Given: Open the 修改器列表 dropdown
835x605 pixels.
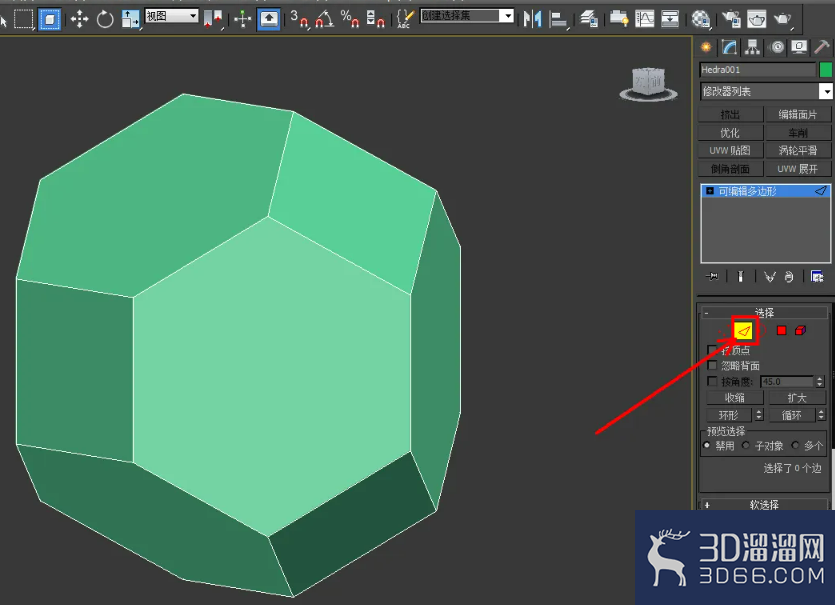Looking at the screenshot, I should point(766,92).
